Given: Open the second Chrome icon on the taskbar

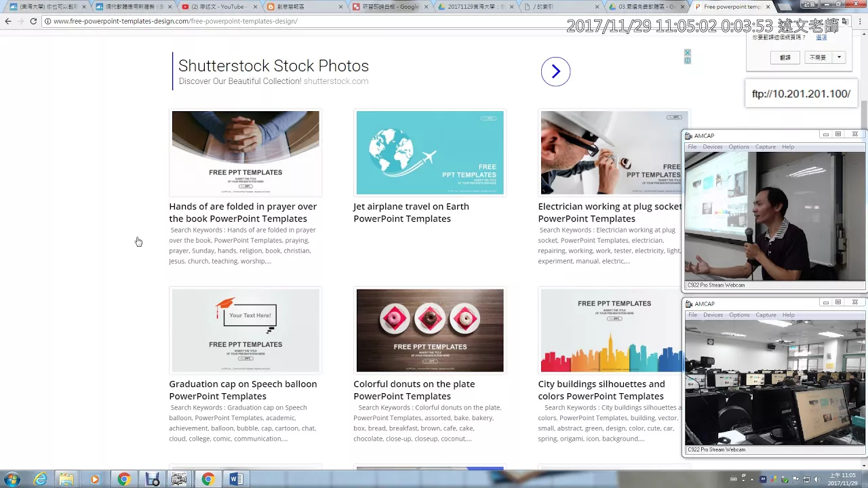Looking at the screenshot, I should [x=208, y=479].
